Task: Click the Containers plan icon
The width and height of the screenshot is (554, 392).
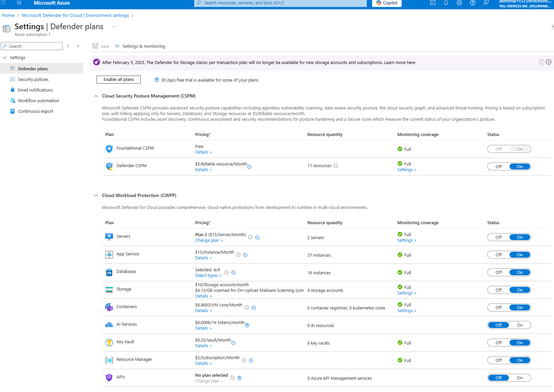Action: point(109,307)
